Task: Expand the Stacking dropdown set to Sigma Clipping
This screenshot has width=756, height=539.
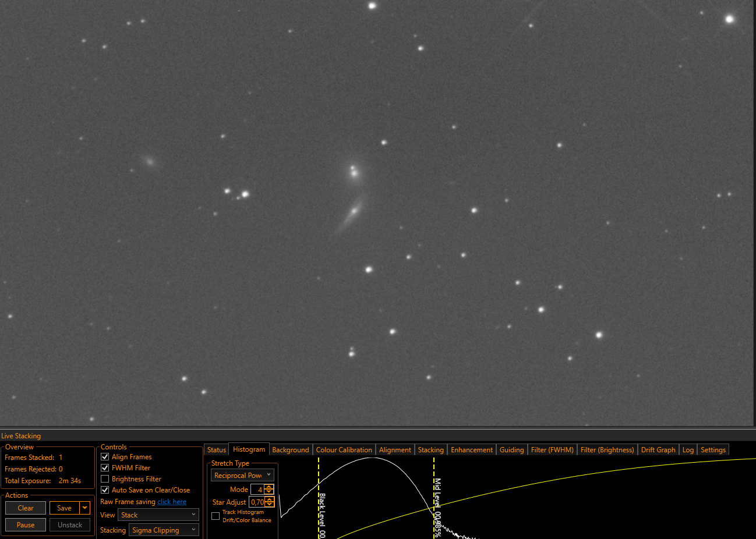Action: [164, 530]
